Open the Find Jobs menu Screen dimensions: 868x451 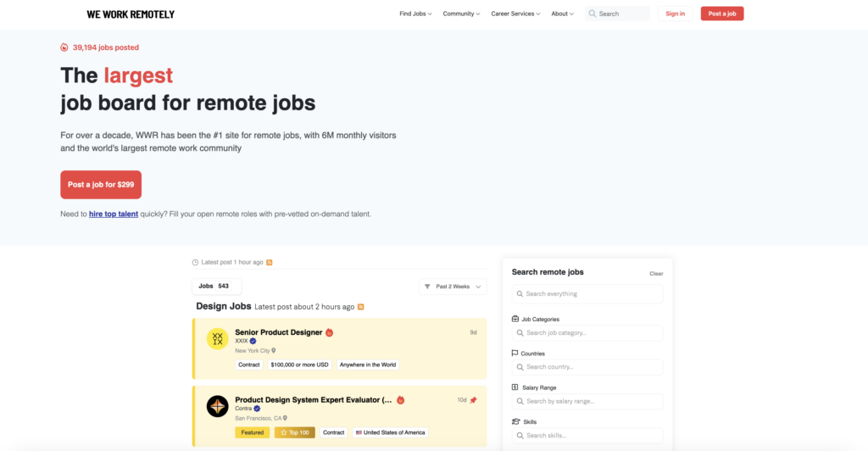pyautogui.click(x=415, y=14)
